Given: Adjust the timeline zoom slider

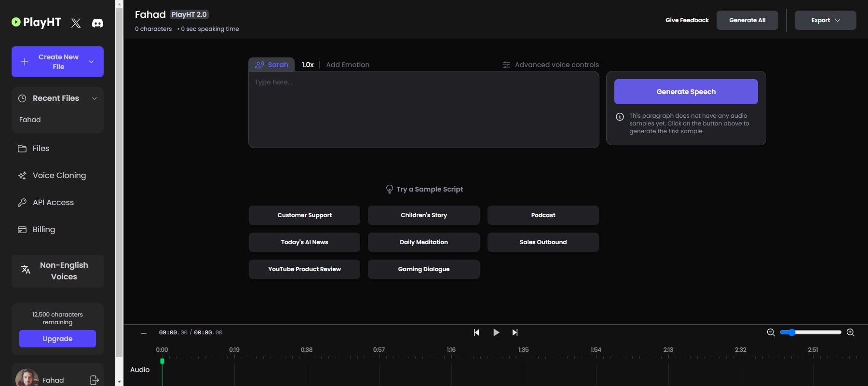Looking at the screenshot, I should tap(811, 332).
